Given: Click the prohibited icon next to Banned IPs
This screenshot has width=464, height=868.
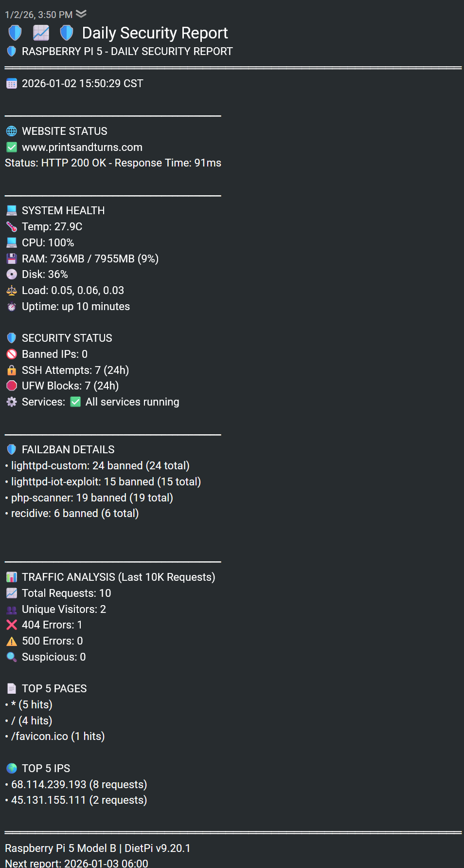Looking at the screenshot, I should point(12,354).
